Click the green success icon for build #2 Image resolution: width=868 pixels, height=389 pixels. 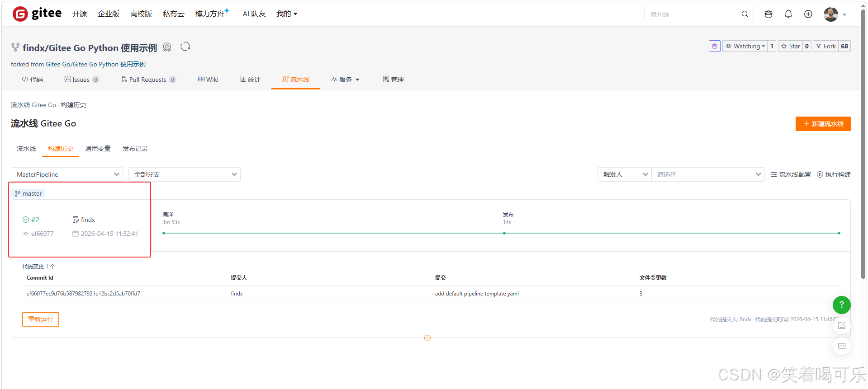pyautogui.click(x=26, y=220)
